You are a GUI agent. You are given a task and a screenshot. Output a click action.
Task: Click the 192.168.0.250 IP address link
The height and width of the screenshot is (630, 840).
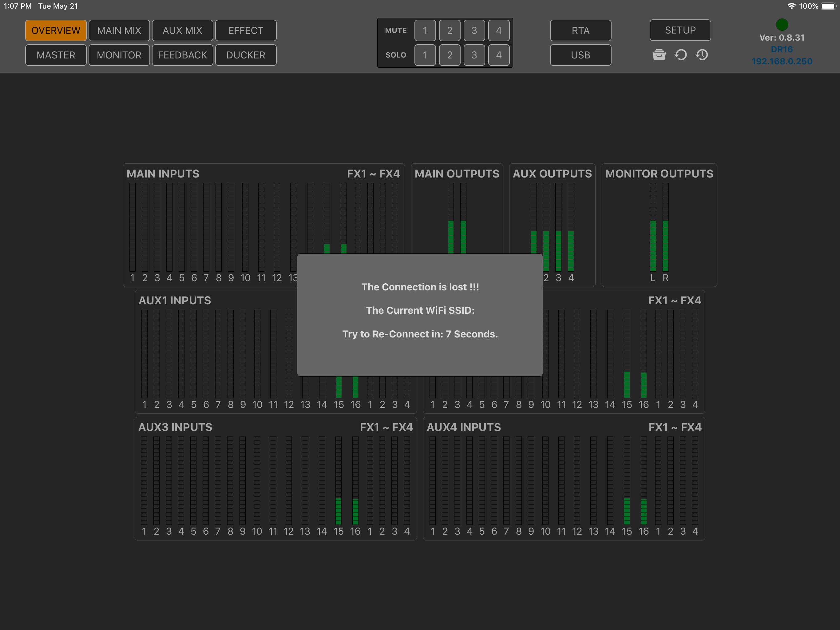pos(782,61)
